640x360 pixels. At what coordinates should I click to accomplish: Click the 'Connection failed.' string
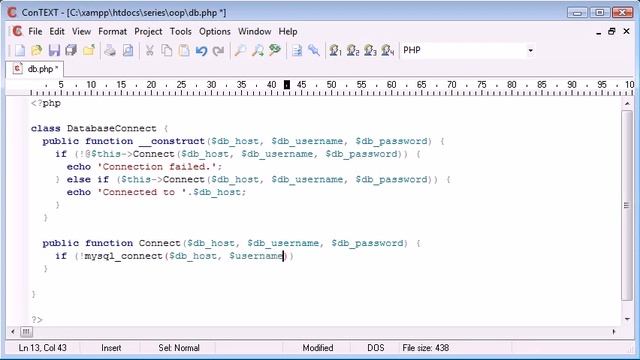pyautogui.click(x=158, y=167)
